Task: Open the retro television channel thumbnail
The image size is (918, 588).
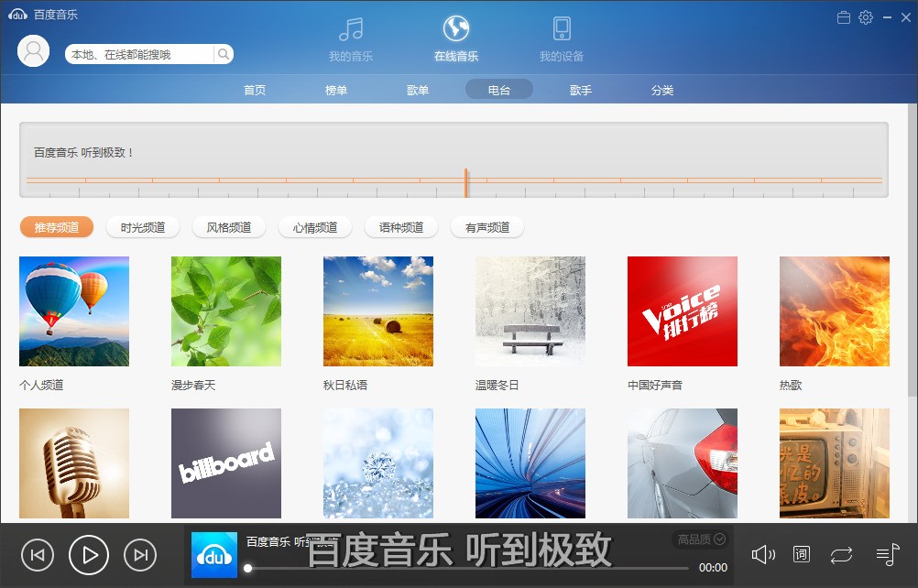Action: [835, 463]
